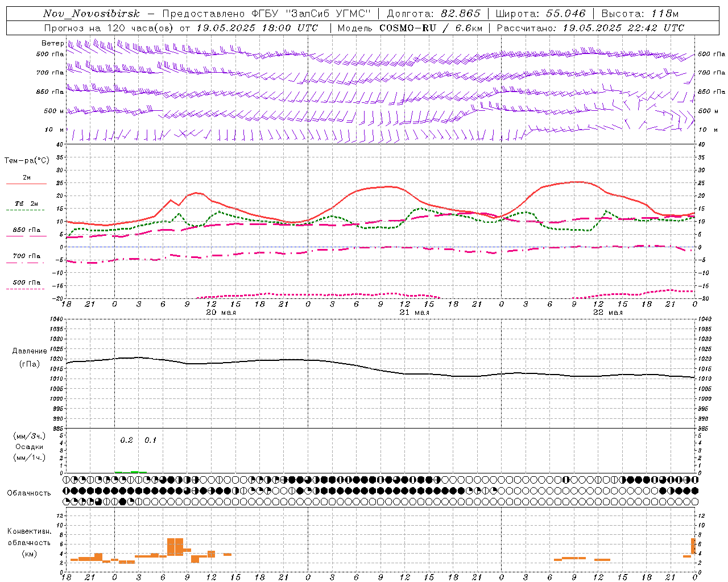Click the 'Облачность' cloudiness row label
Screen dimensions: 728x582
pyautogui.click(x=29, y=493)
